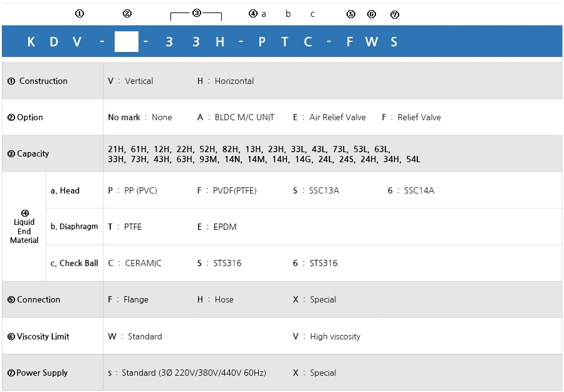Choose 'A : BLDC M/C UNIT' option

[236, 117]
